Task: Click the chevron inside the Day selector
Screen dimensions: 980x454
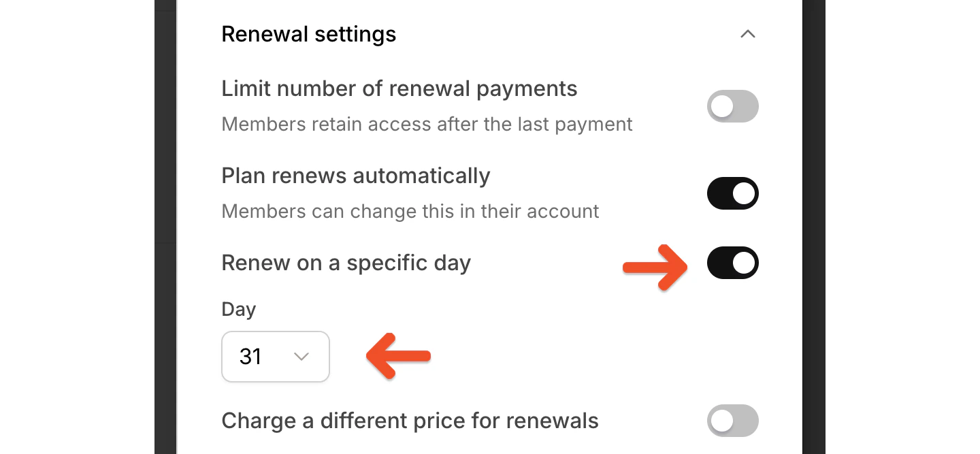Action: tap(300, 357)
